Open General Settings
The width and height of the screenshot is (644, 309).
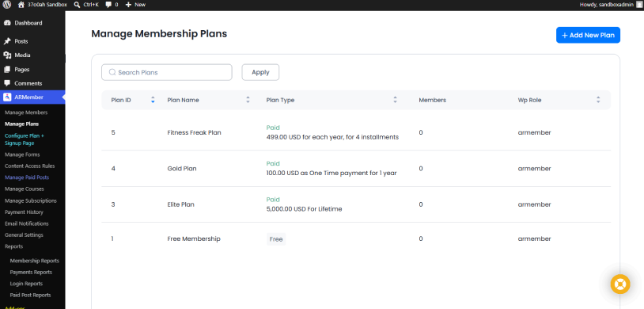[24, 235]
